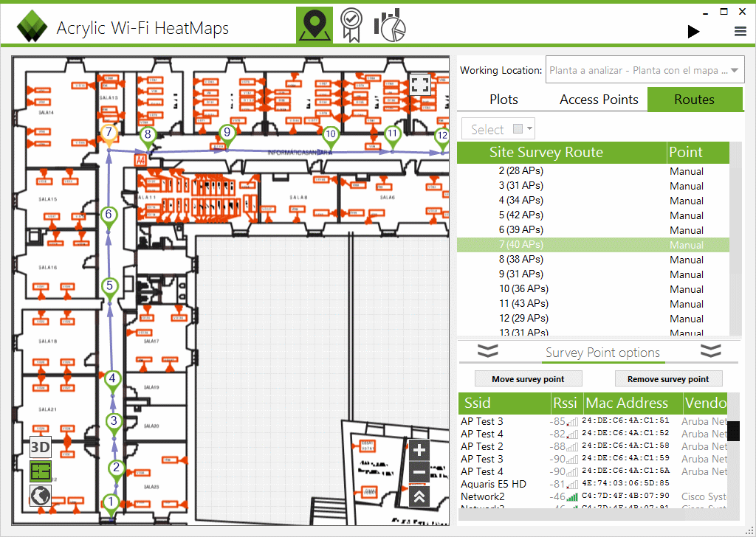Switch the map to 3D view
The image size is (756, 537).
tap(41, 448)
